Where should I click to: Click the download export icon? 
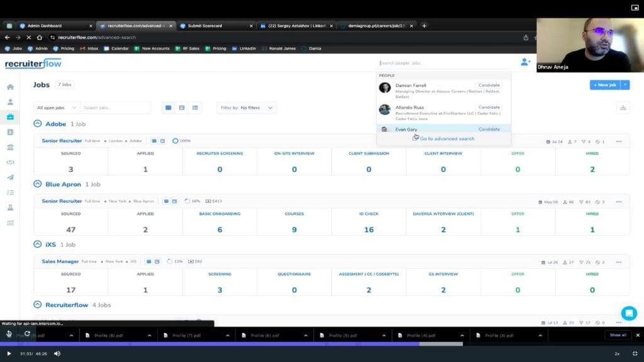coord(623,107)
